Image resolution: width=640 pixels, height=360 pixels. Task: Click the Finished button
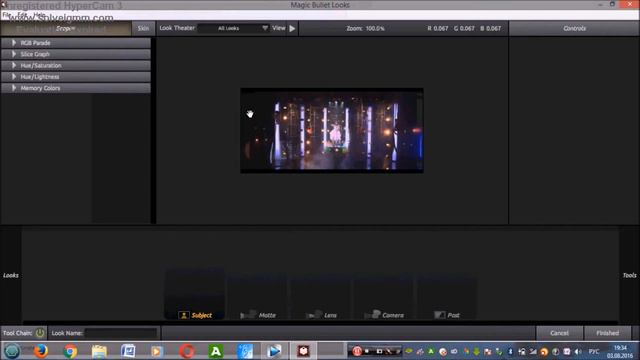click(607, 333)
